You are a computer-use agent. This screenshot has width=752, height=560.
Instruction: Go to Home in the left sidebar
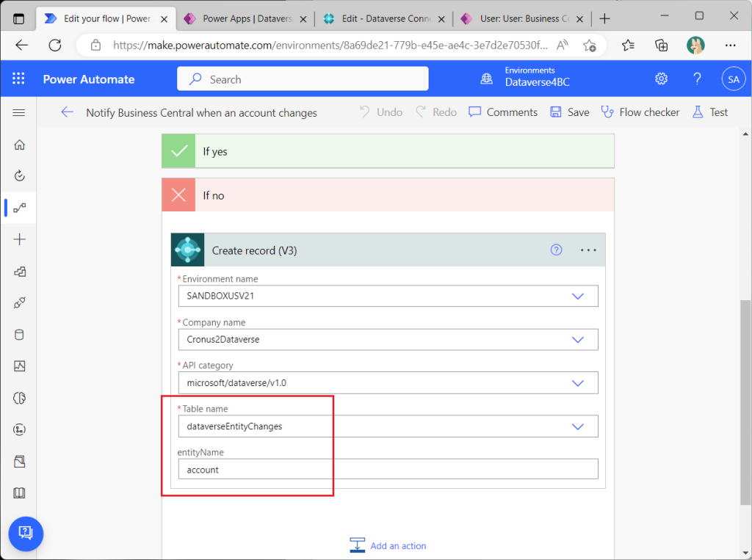click(x=19, y=145)
